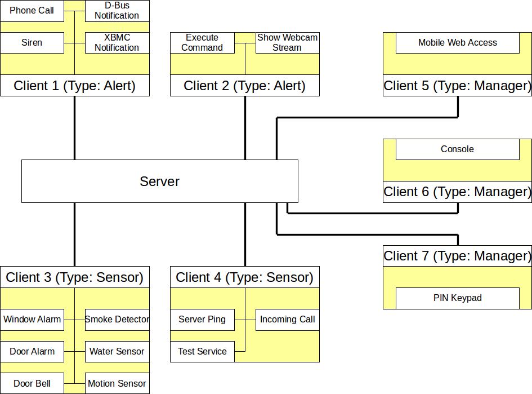Click the Test Service box

[202, 352]
